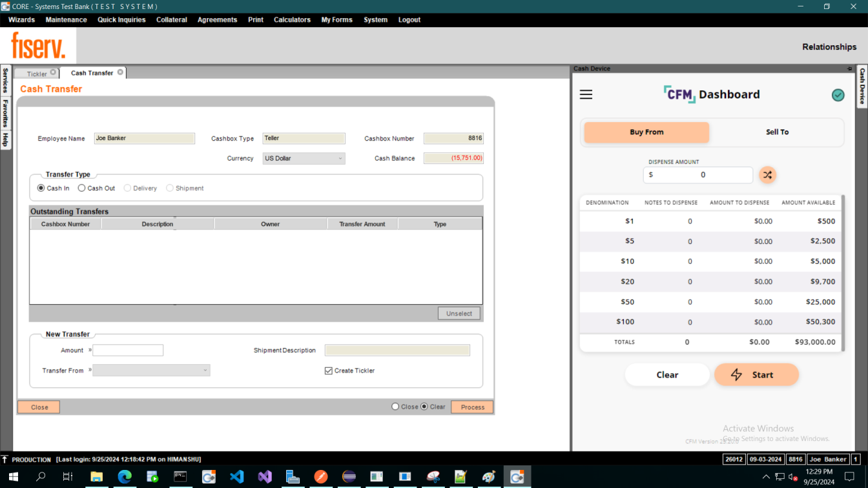This screenshot has height=488, width=868.
Task: Click the network icon in the system tray
Action: click(x=780, y=477)
